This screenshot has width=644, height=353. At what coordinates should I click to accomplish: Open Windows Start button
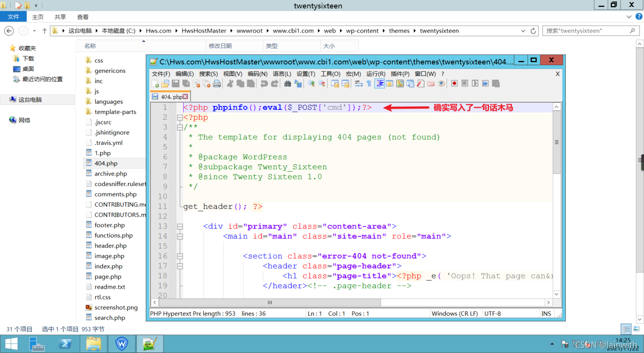point(12,344)
